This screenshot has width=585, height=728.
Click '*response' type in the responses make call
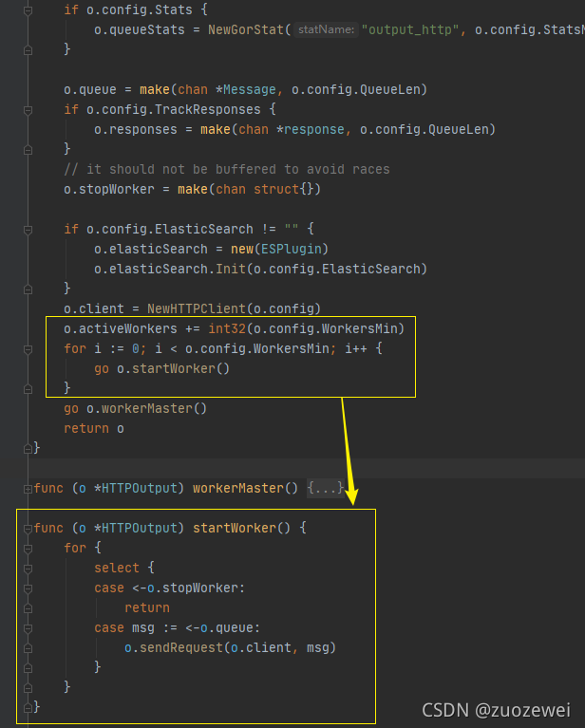tap(311, 129)
